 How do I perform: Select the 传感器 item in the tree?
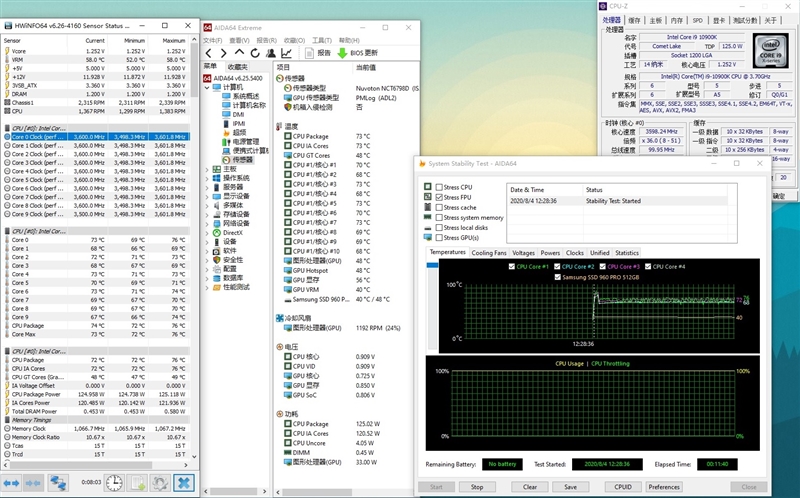tap(243, 160)
